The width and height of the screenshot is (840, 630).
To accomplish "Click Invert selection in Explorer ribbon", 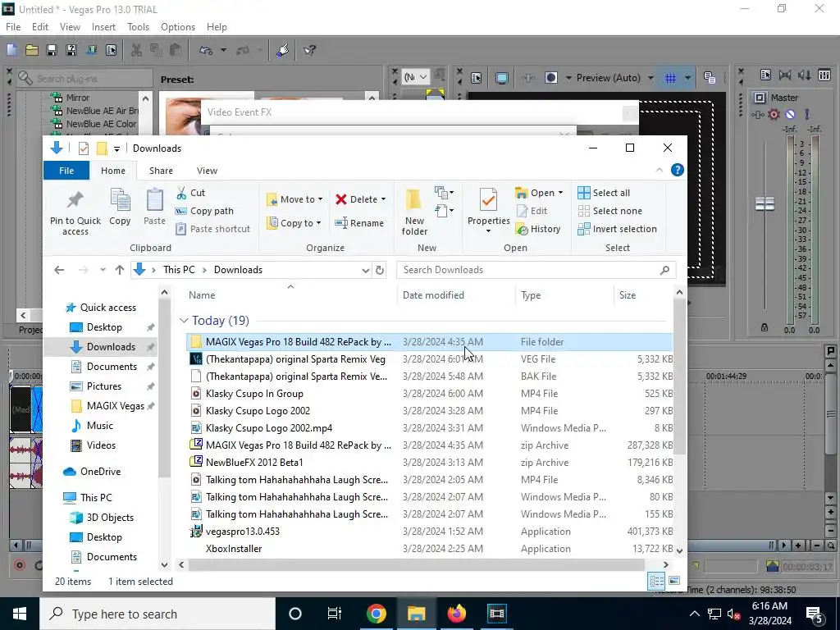I will pyautogui.click(x=617, y=230).
